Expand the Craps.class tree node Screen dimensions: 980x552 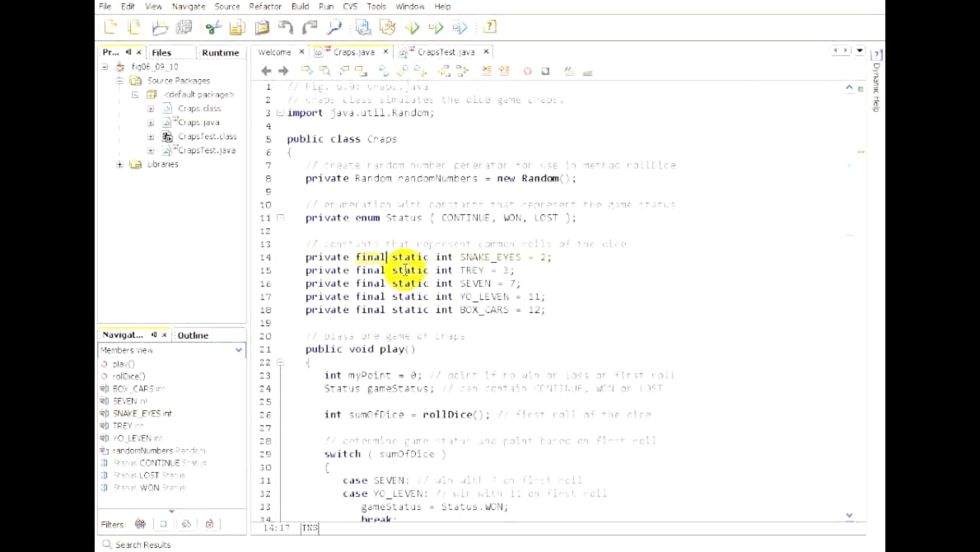click(x=151, y=108)
